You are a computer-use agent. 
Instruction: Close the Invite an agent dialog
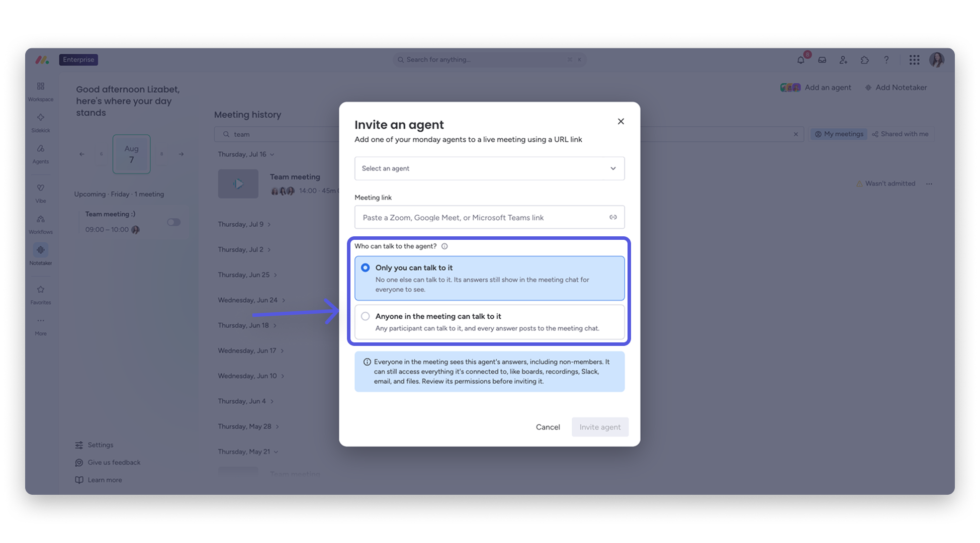[x=621, y=121]
